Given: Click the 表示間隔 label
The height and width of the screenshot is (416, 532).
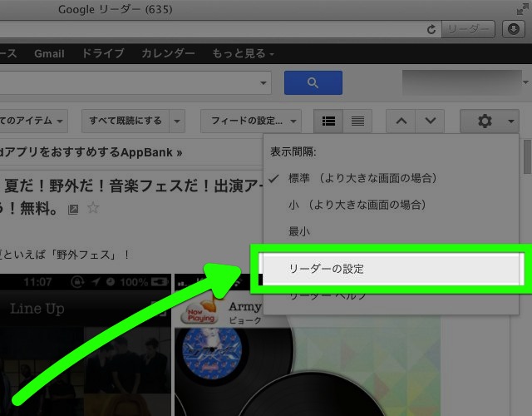Looking at the screenshot, I should point(293,151).
